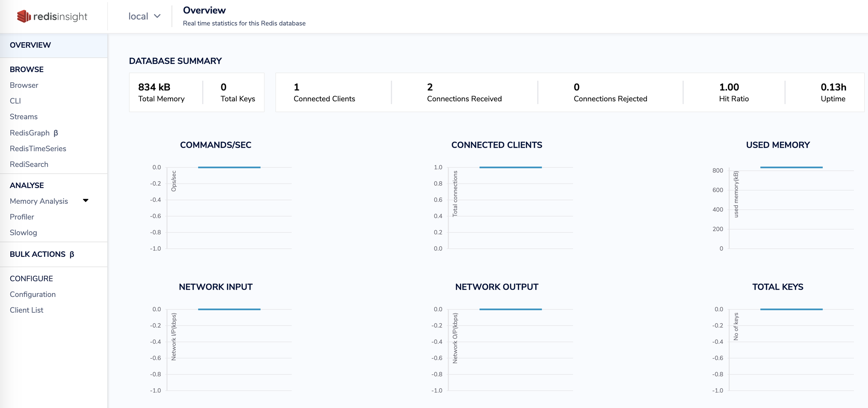Open the Slowlog page
The width and height of the screenshot is (868, 408).
pyautogui.click(x=23, y=232)
